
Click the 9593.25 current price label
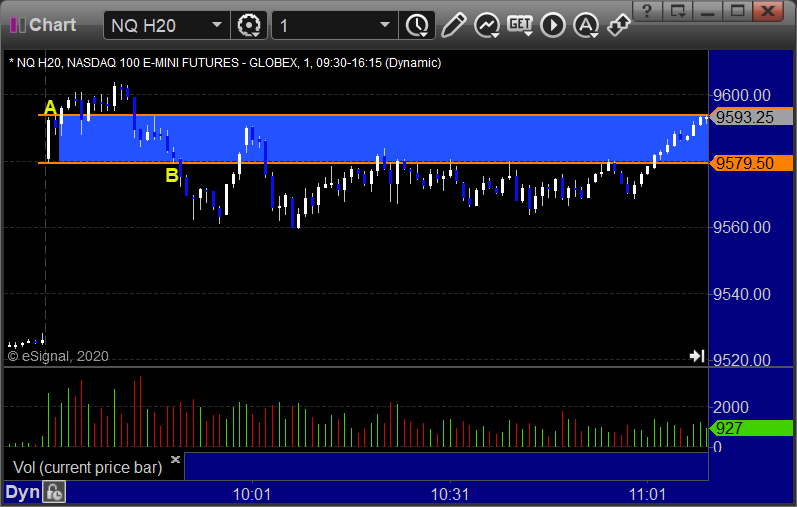click(x=752, y=117)
